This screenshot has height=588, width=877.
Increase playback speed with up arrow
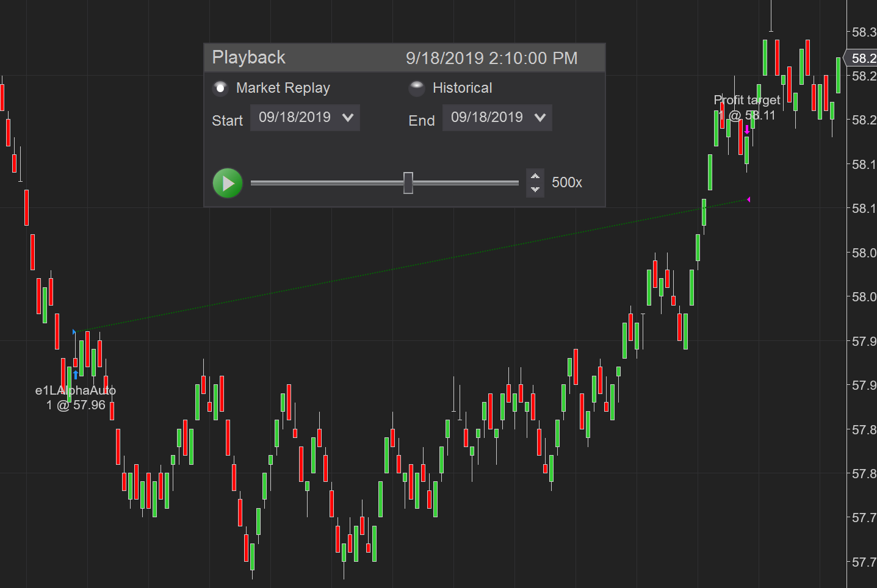pyautogui.click(x=535, y=176)
